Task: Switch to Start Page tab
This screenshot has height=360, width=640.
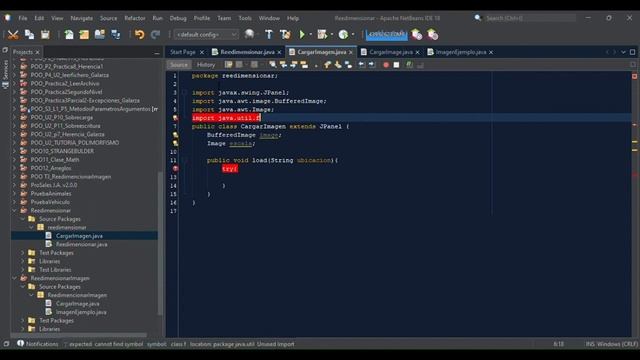Action: point(183,52)
